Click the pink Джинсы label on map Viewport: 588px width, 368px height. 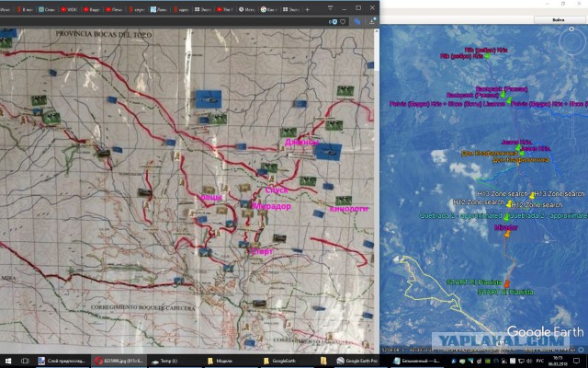click(x=301, y=143)
